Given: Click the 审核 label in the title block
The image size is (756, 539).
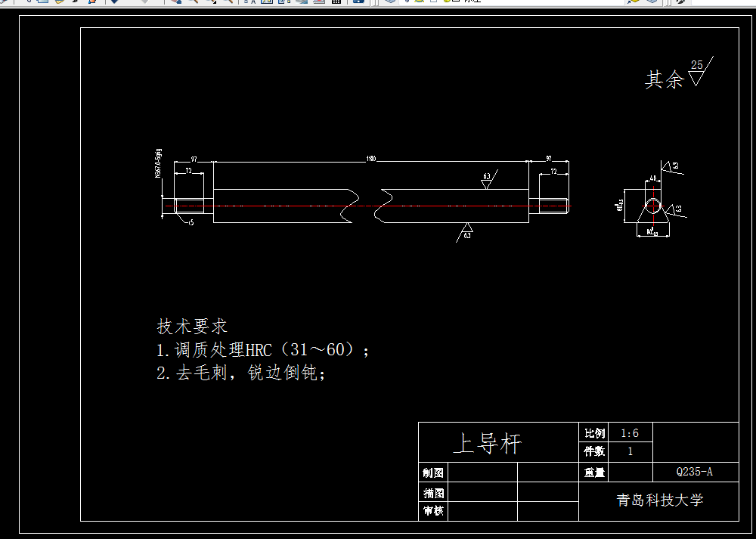Looking at the screenshot, I should click(433, 510).
